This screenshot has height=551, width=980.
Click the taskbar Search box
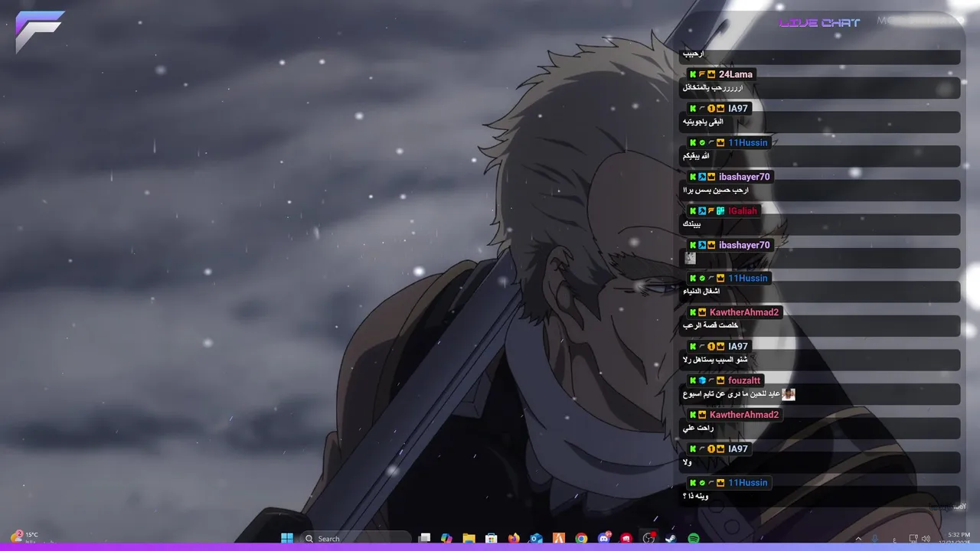click(x=356, y=538)
